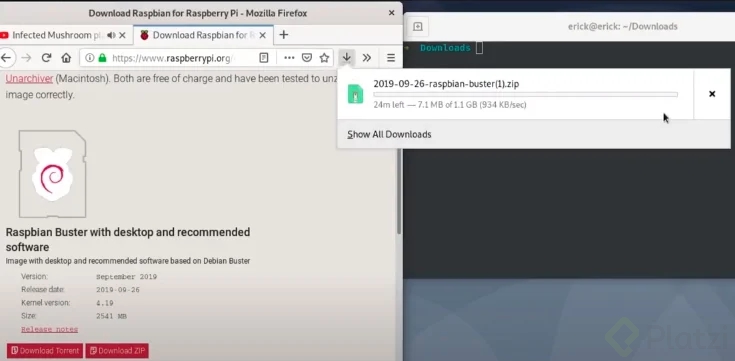Toggle the downloads arrow panel button
This screenshot has width=735, height=361.
[346, 58]
